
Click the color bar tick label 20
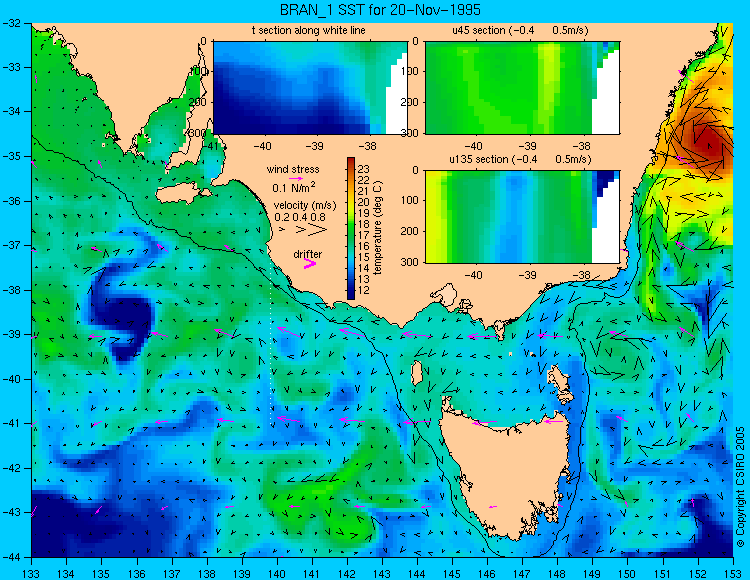pyautogui.click(x=364, y=202)
